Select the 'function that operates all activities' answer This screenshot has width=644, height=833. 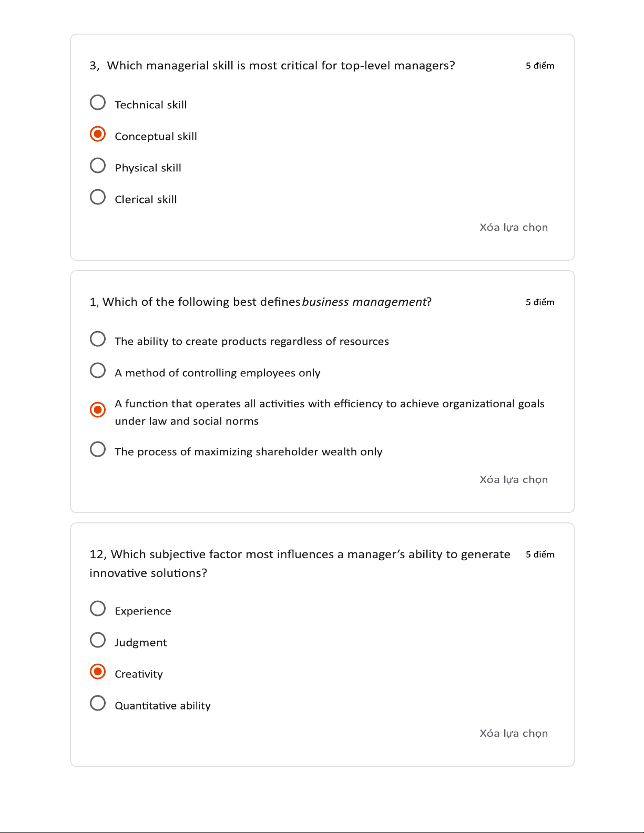coord(98,409)
